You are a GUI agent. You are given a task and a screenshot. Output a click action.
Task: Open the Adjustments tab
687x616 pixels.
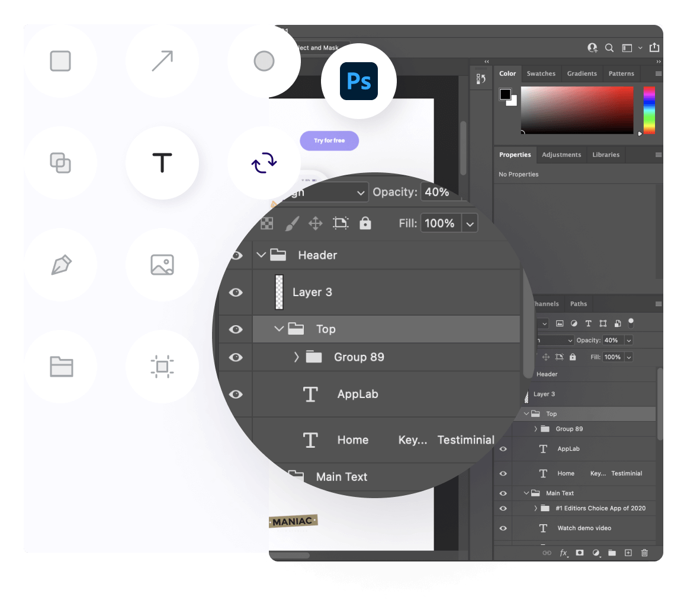561,155
